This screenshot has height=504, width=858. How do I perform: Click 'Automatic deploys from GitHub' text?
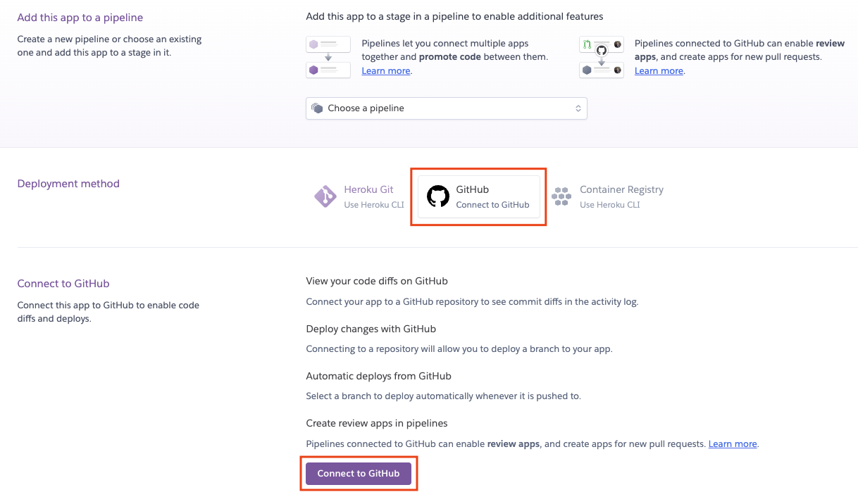[x=379, y=376]
